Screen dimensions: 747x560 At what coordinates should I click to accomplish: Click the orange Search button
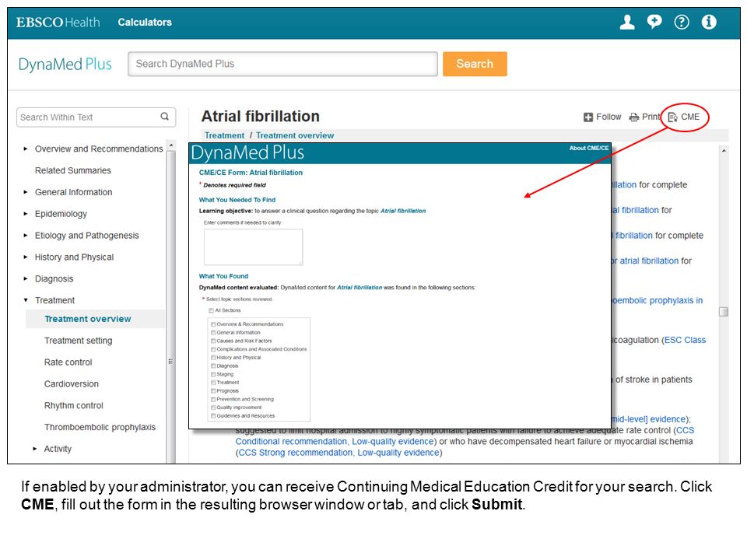pyautogui.click(x=475, y=64)
